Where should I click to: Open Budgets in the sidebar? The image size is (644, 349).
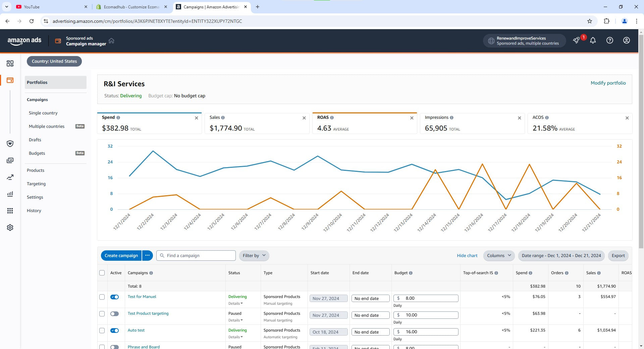(x=37, y=153)
